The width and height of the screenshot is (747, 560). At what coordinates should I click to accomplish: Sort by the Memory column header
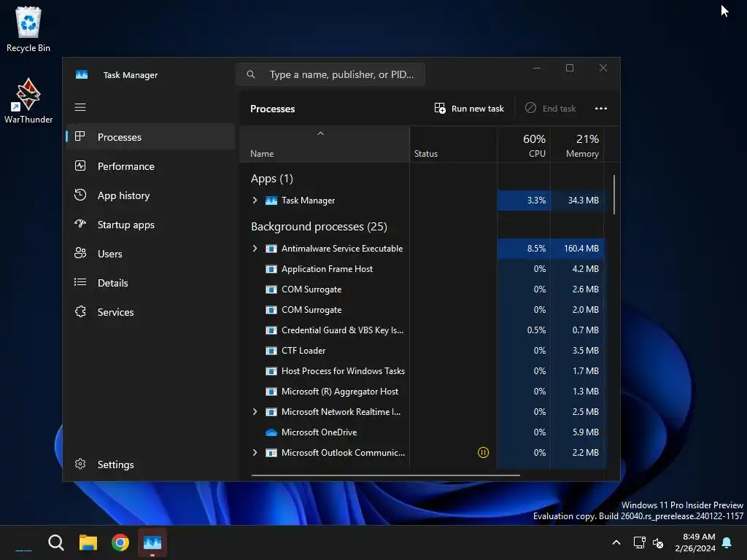coord(577,145)
